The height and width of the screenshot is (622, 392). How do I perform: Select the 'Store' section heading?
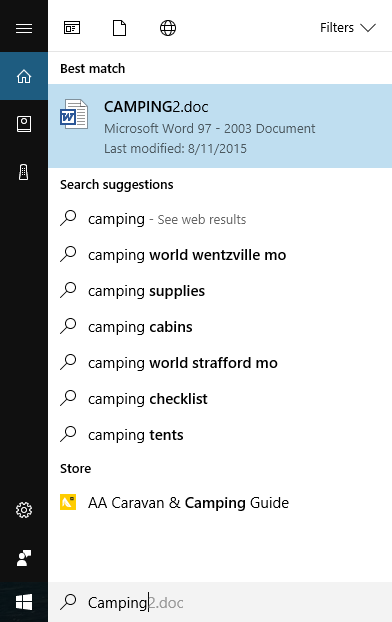pyautogui.click(x=75, y=469)
